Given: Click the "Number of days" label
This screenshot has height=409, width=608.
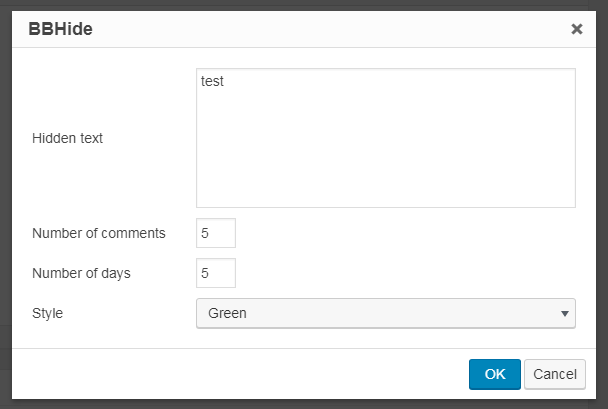Looking at the screenshot, I should 81,273.
